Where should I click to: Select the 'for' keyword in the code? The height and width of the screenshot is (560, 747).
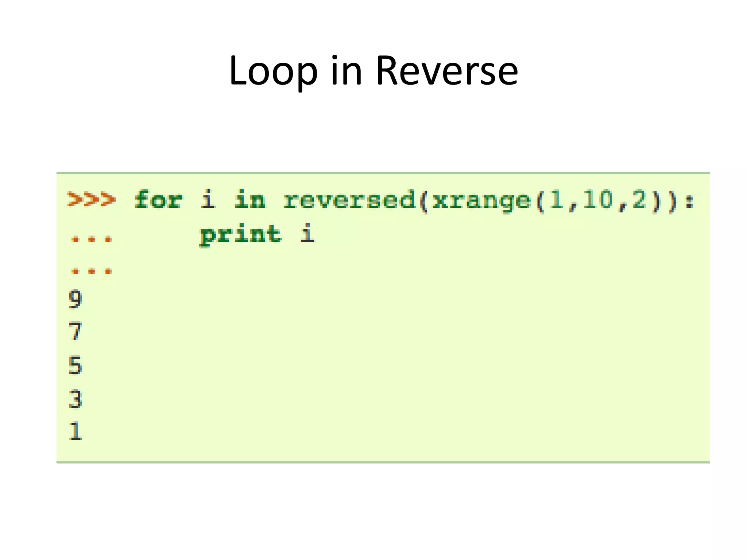[159, 199]
